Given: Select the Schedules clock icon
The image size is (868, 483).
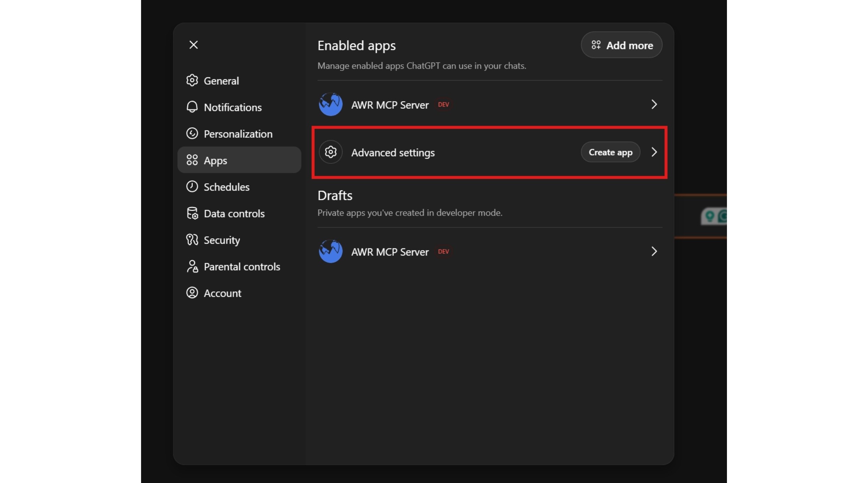Looking at the screenshot, I should 192,187.
